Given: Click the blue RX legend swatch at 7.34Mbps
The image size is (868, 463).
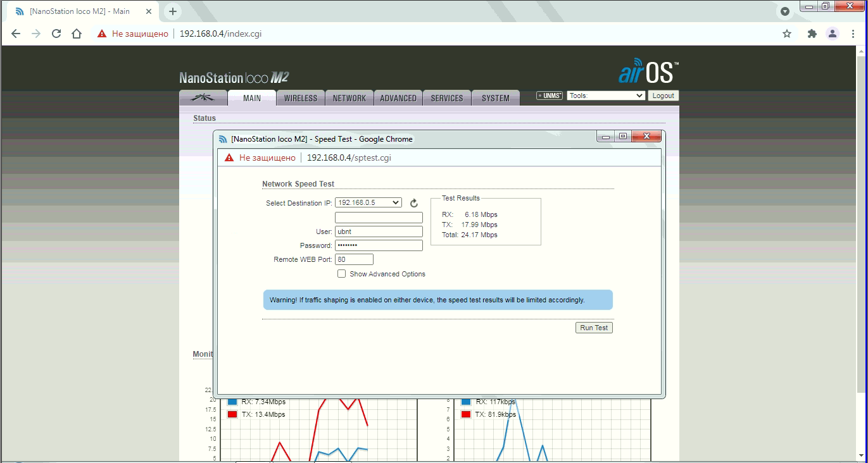Looking at the screenshot, I should pyautogui.click(x=232, y=402).
